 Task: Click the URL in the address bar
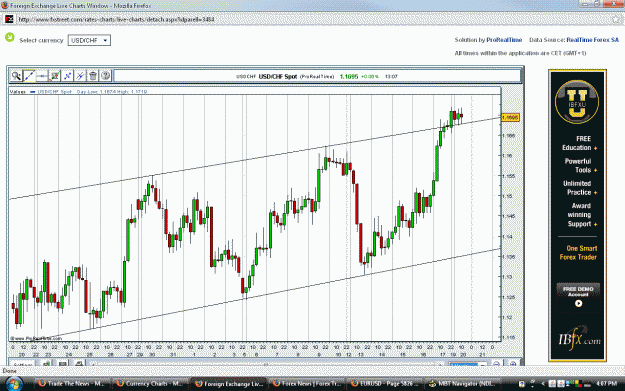pos(116,20)
